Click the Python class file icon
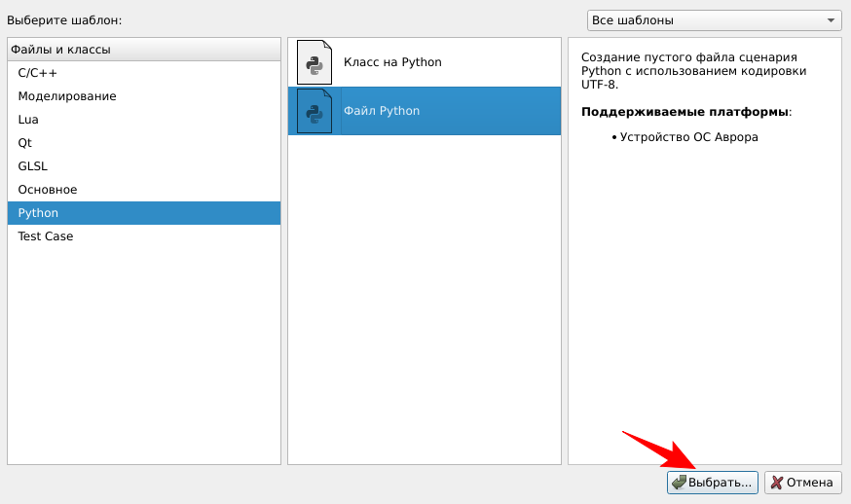The image size is (851, 504). coord(314,62)
